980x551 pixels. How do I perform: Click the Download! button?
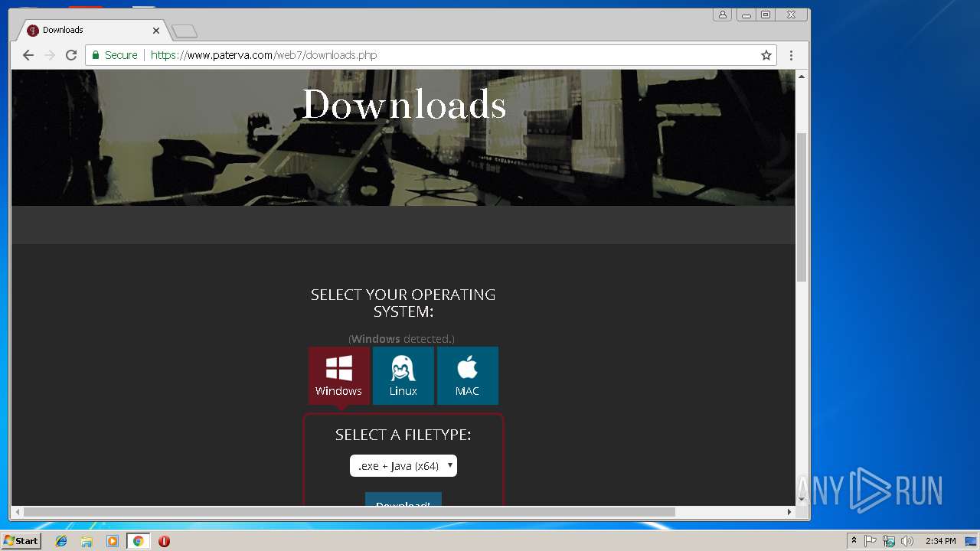(x=403, y=500)
